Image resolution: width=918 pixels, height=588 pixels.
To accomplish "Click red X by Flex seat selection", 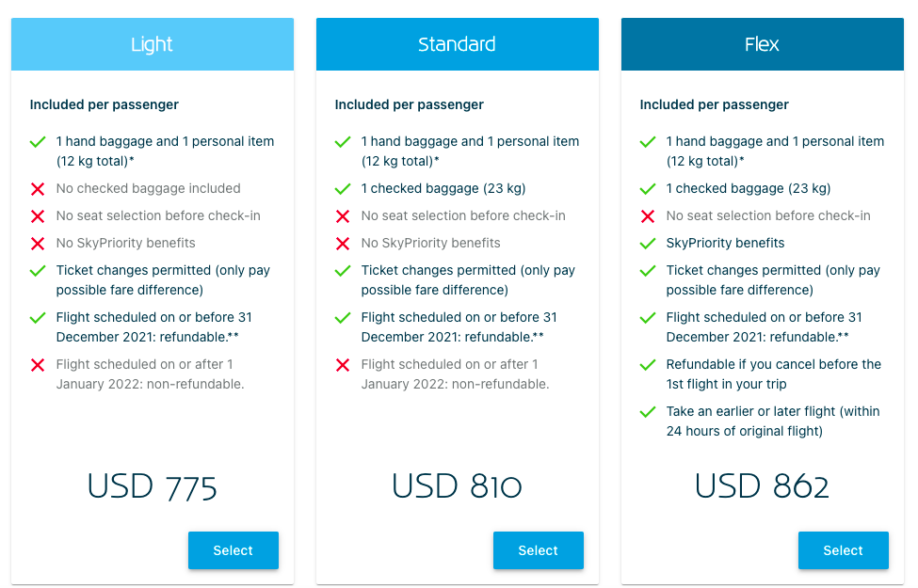I will [x=648, y=216].
